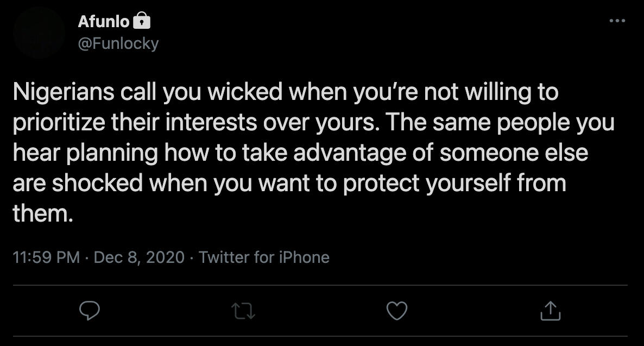The height and width of the screenshot is (346, 644).
Task: Click the word "yourself" in the tweet
Action: [x=465, y=184]
